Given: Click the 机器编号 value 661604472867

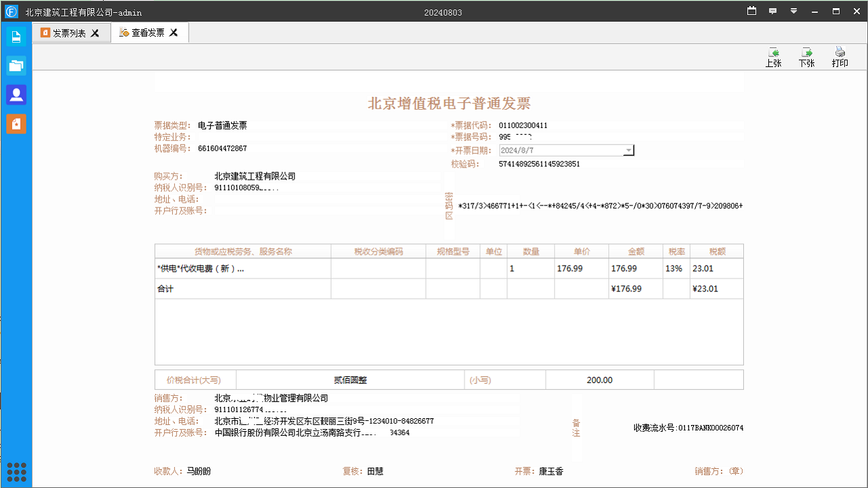Looking at the screenshot, I should 222,148.
